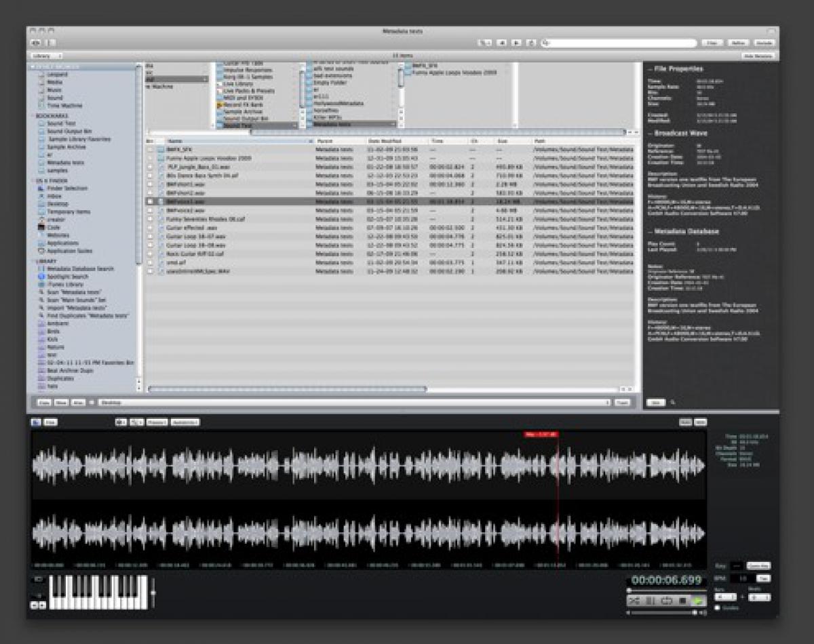Open Desktop in sidebar
This screenshot has width=814, height=644.
(57, 204)
